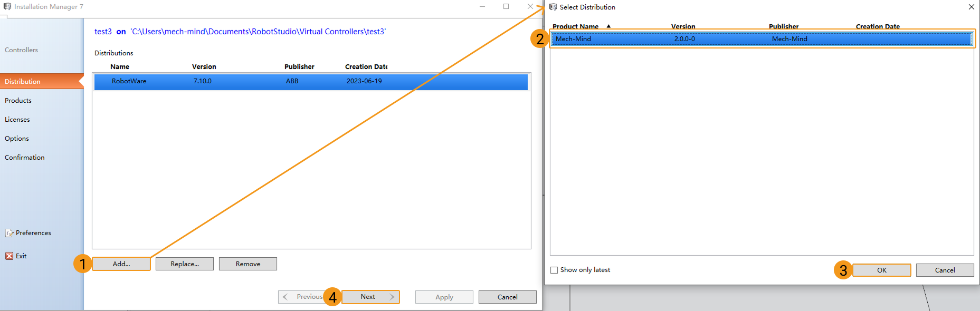The image size is (980, 311).
Task: Close the Installation Manager 7 window
Action: click(530, 6)
